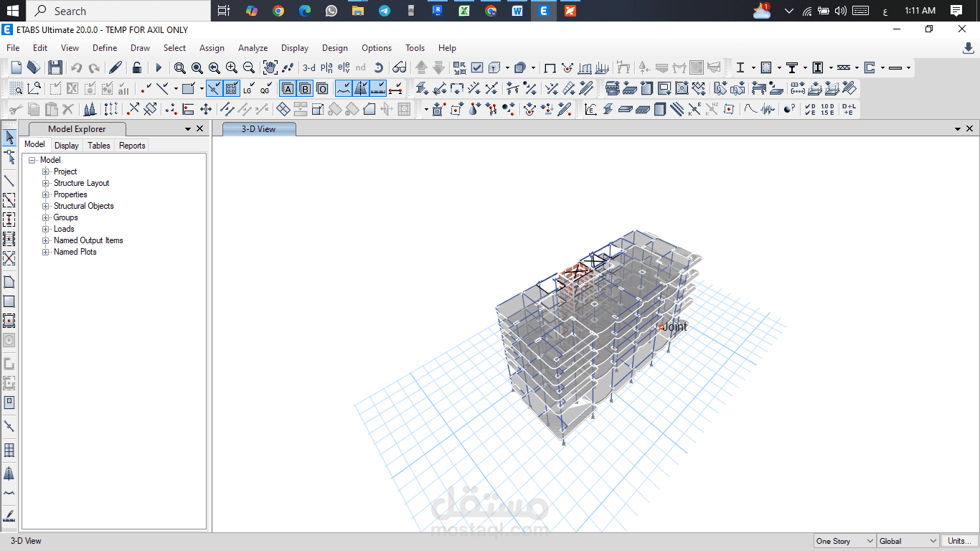Toggle the Object Shrink glasses icon
The height and width of the screenshot is (551, 980).
coord(400,67)
